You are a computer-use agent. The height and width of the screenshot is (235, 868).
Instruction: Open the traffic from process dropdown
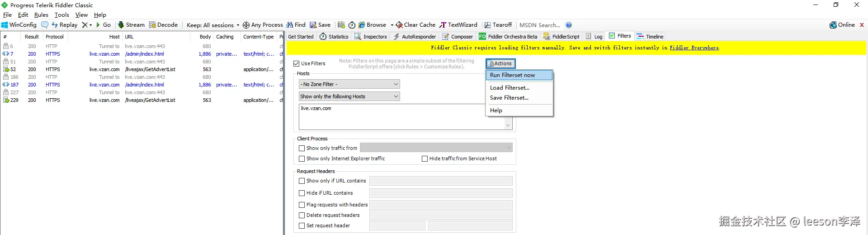436,148
